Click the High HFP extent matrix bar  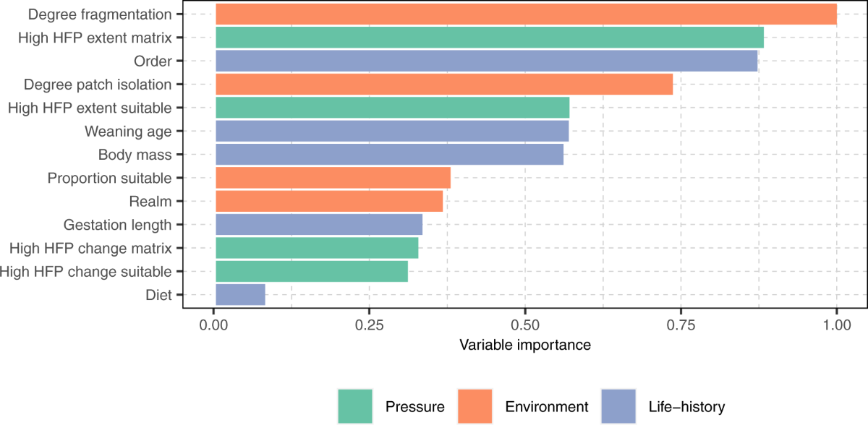tap(490, 38)
